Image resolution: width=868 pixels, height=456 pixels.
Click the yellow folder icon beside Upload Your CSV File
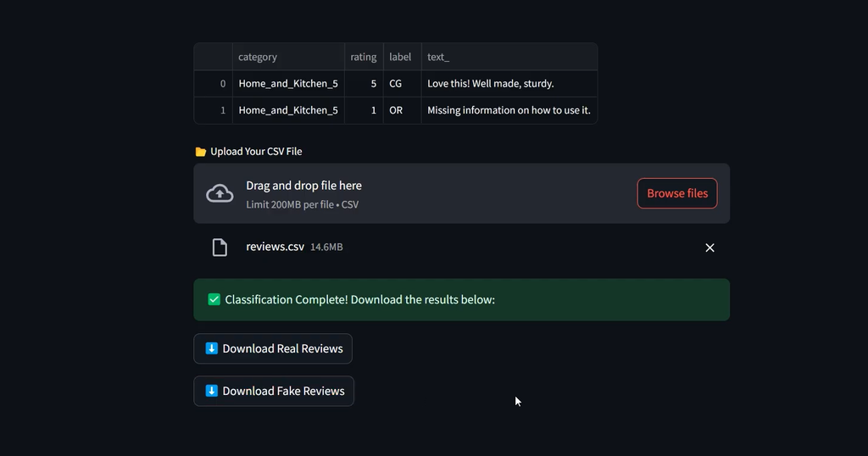pos(200,152)
